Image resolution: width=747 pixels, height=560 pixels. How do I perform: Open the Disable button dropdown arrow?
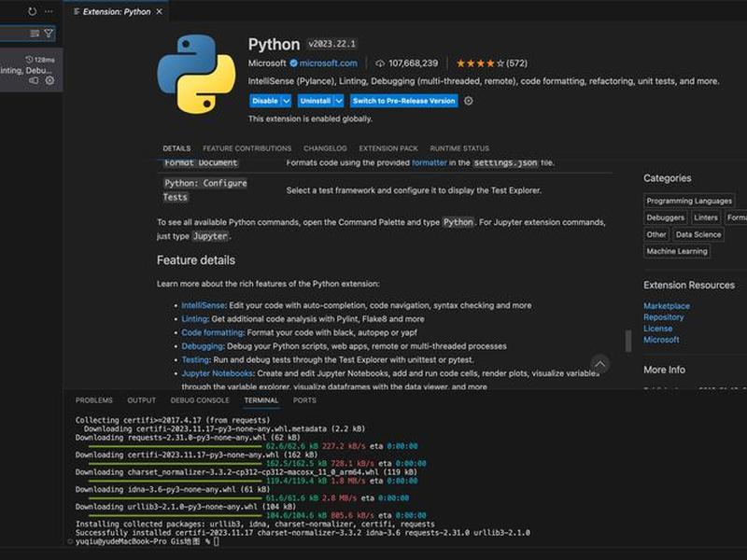(287, 101)
